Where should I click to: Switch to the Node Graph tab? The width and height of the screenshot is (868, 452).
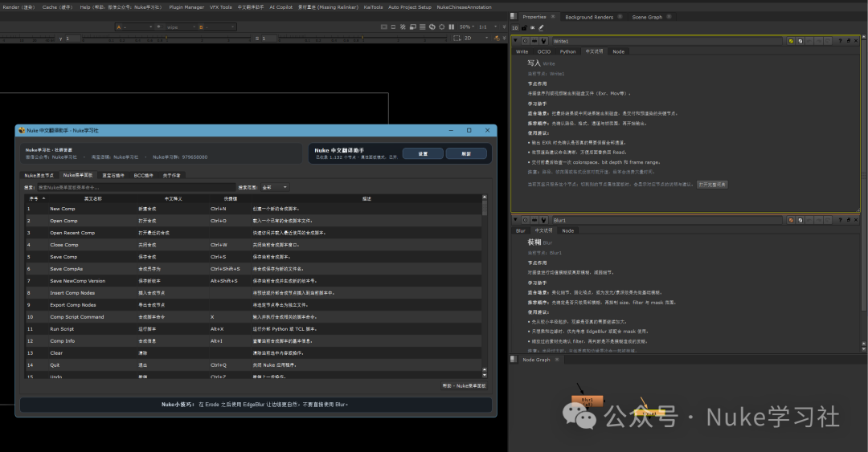[x=536, y=360]
